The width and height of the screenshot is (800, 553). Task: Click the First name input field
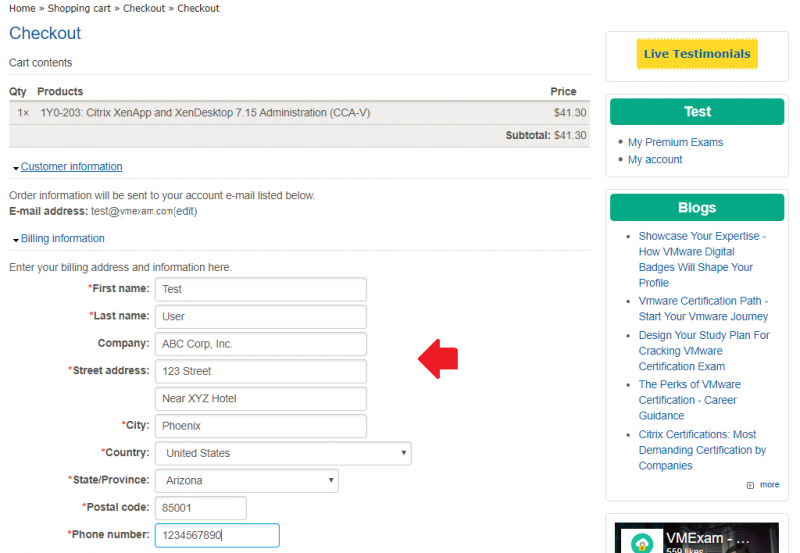(260, 289)
